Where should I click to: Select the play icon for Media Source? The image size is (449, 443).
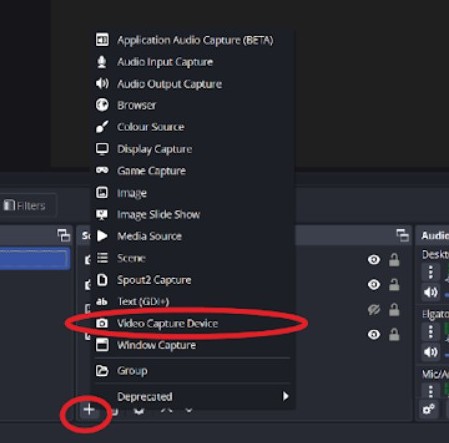coord(102,236)
